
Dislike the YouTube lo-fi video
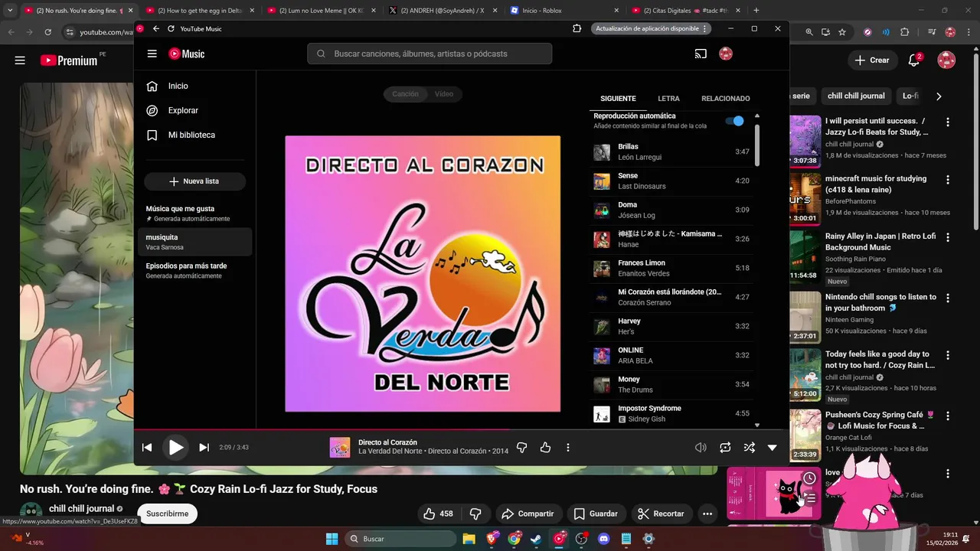point(475,514)
